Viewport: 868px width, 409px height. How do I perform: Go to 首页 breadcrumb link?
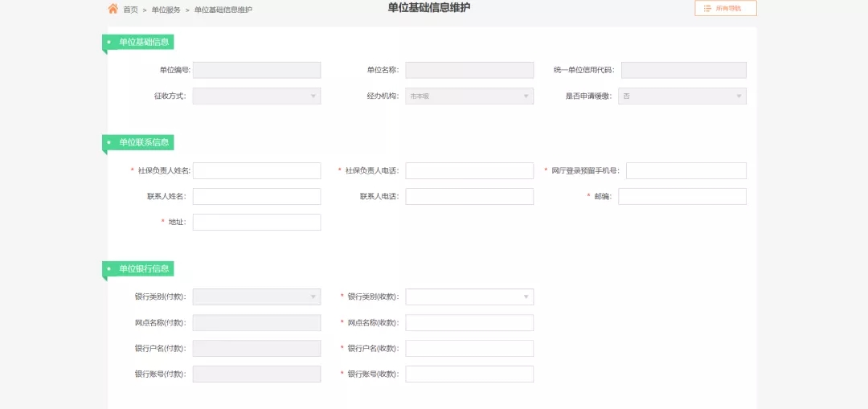[130, 10]
